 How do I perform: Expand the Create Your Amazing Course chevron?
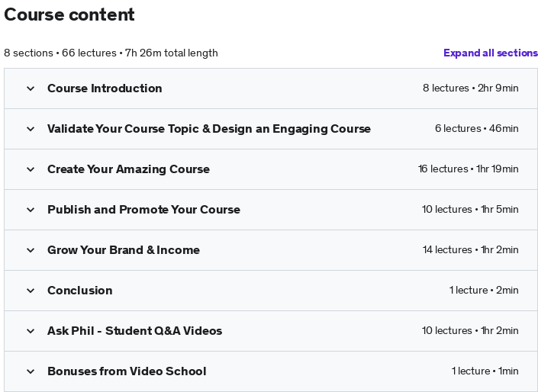click(x=31, y=169)
